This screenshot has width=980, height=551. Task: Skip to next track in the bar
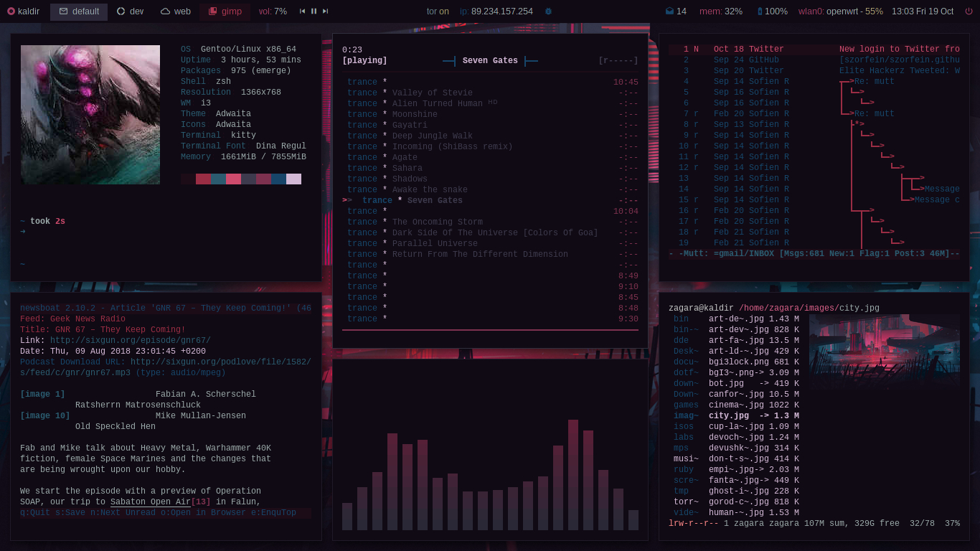point(325,11)
